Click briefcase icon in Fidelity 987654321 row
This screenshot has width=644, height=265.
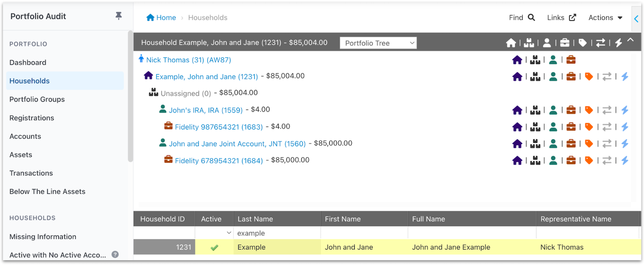tap(571, 127)
